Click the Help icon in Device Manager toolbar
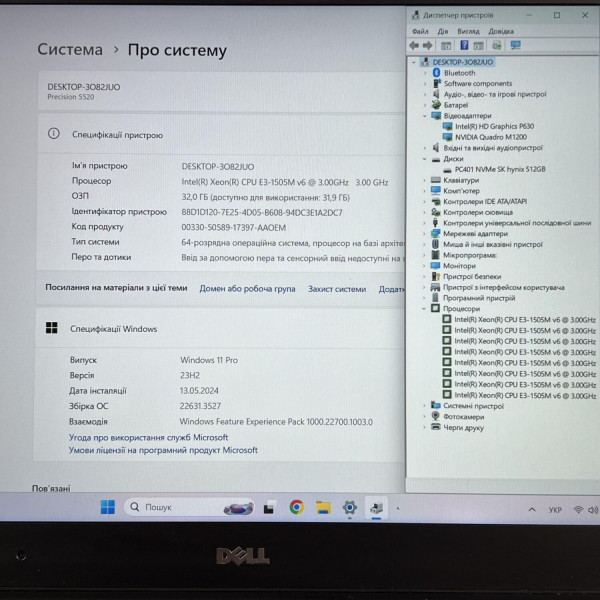 coord(464,46)
